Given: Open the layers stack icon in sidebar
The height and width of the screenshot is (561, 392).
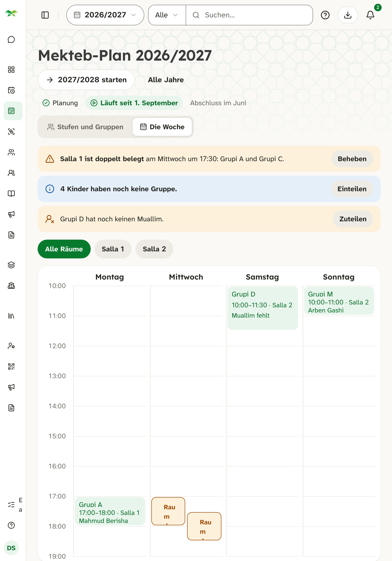Looking at the screenshot, I should (11, 265).
